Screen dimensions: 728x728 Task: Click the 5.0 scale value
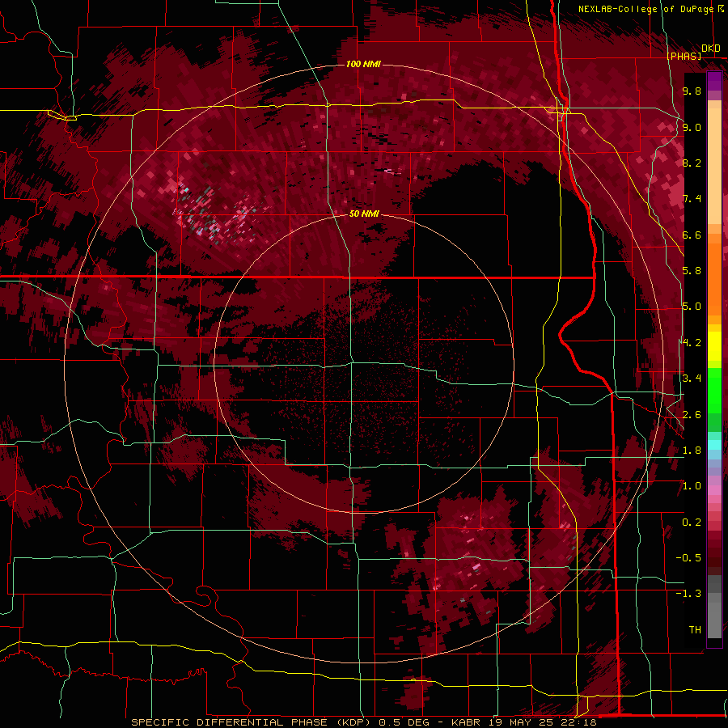[x=692, y=307]
